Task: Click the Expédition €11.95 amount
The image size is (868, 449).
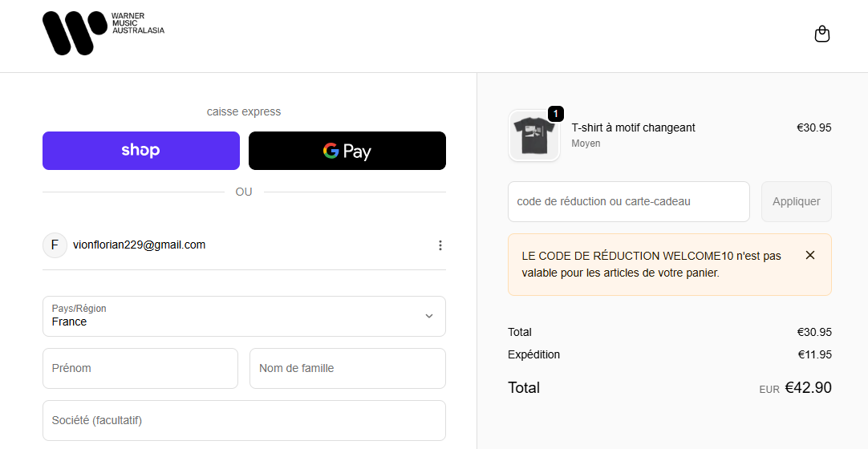Action: (814, 354)
